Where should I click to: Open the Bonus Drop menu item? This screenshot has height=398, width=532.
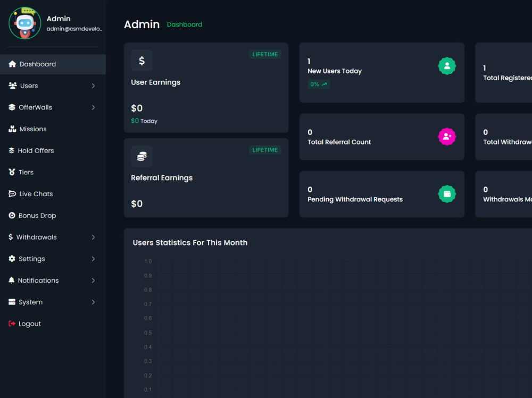click(53, 216)
